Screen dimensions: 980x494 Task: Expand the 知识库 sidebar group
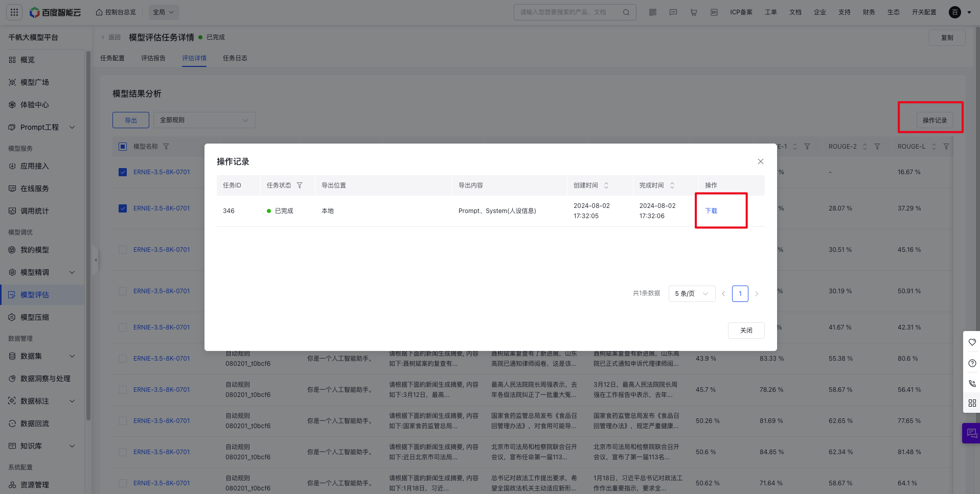click(72, 446)
